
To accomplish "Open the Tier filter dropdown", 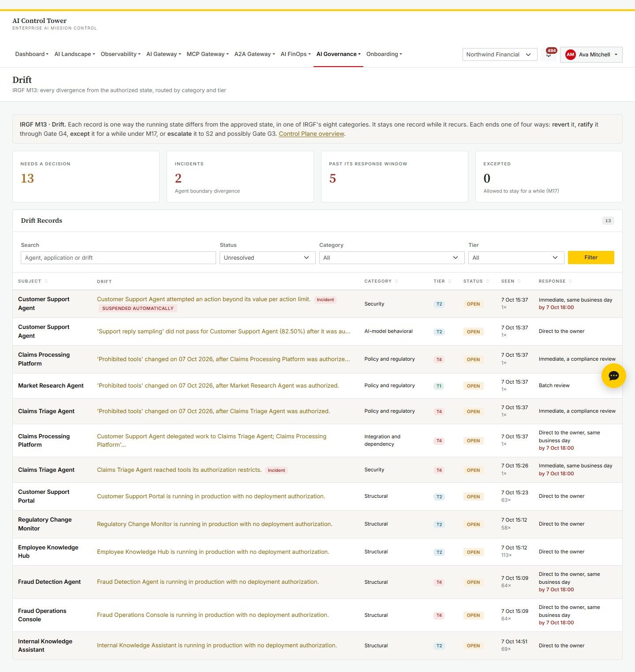I will [x=516, y=258].
